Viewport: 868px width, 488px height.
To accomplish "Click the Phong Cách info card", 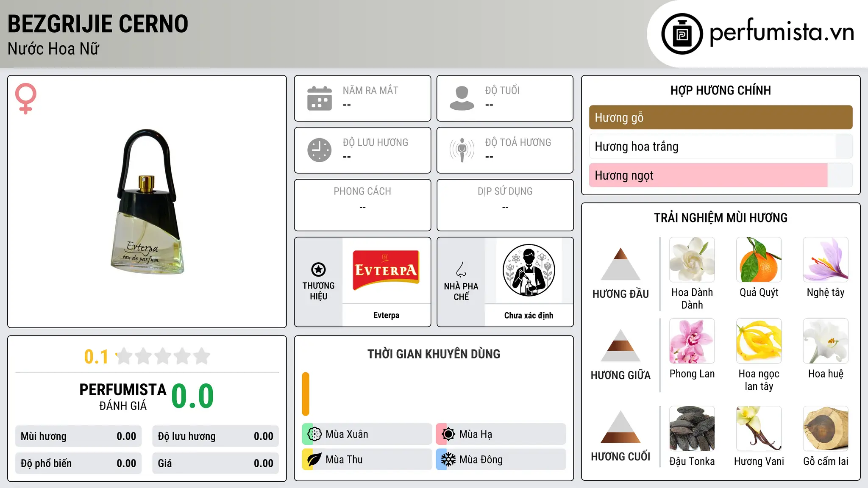I will (362, 205).
